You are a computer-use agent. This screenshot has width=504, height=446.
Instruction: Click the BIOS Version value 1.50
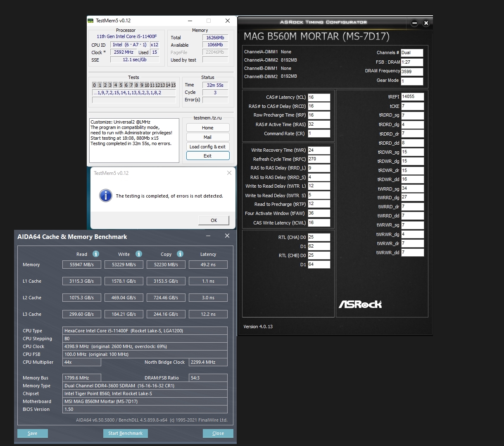(145, 409)
